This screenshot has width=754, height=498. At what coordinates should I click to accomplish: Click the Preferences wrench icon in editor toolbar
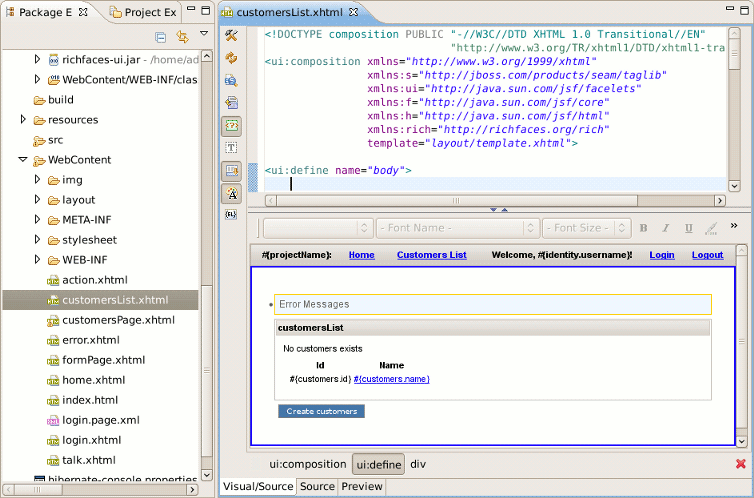[x=232, y=36]
